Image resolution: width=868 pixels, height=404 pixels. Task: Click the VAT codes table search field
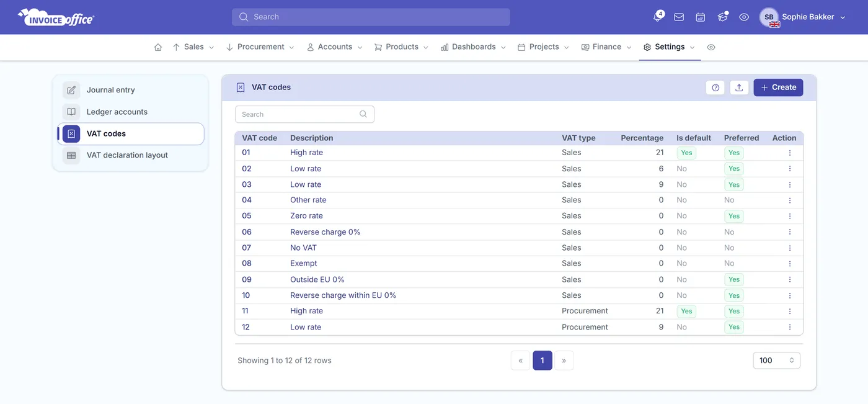(304, 114)
